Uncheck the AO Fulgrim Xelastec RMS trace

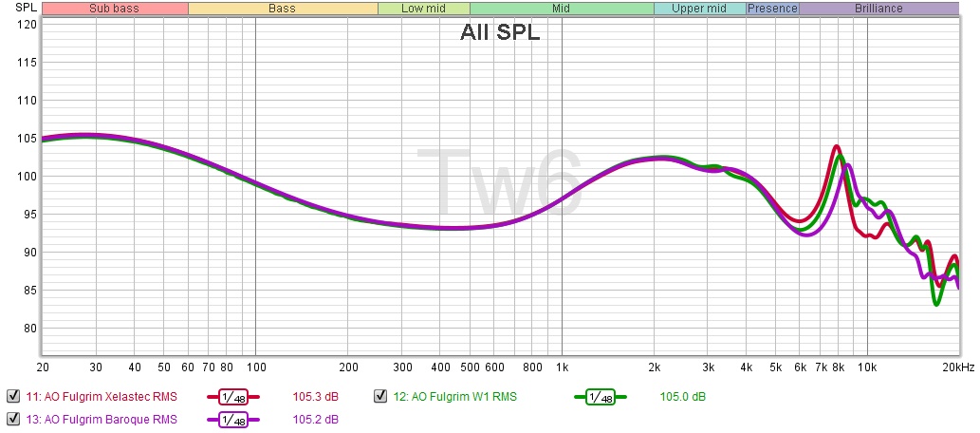click(12, 397)
